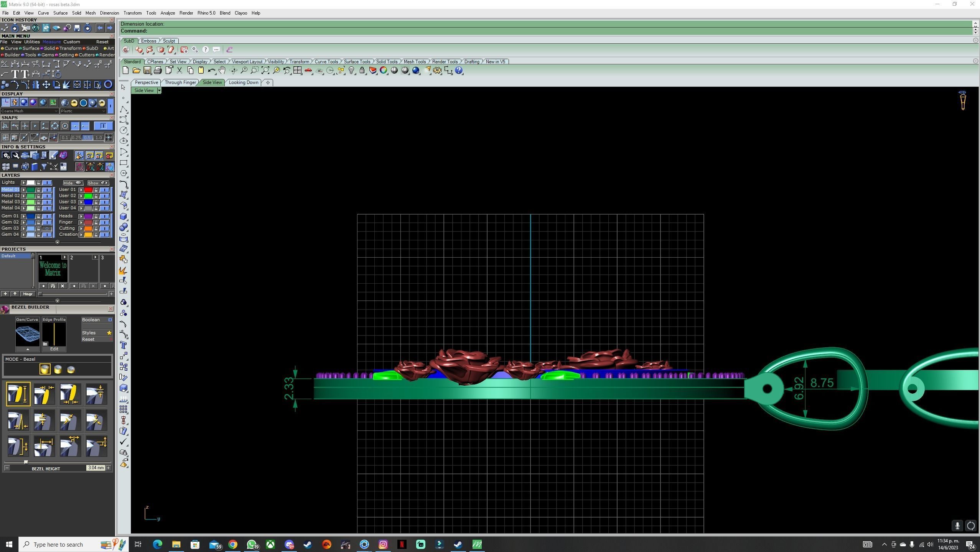Click the Undo arrow icon
This screenshot has height=552, width=980.
click(211, 71)
